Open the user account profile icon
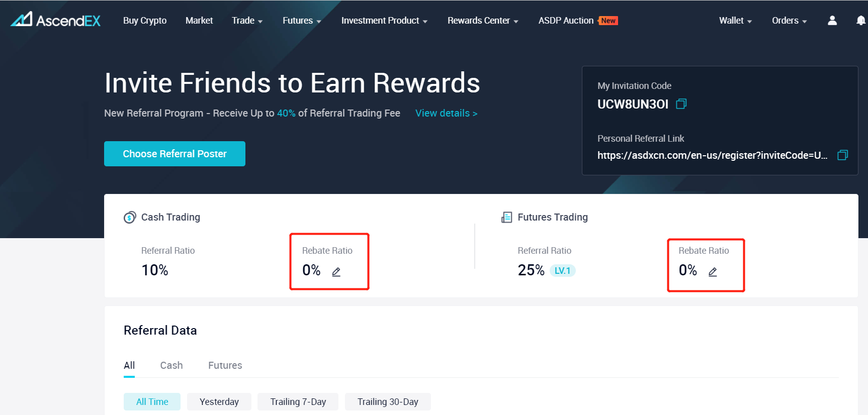Viewport: 868px width, 415px height. click(x=832, y=21)
